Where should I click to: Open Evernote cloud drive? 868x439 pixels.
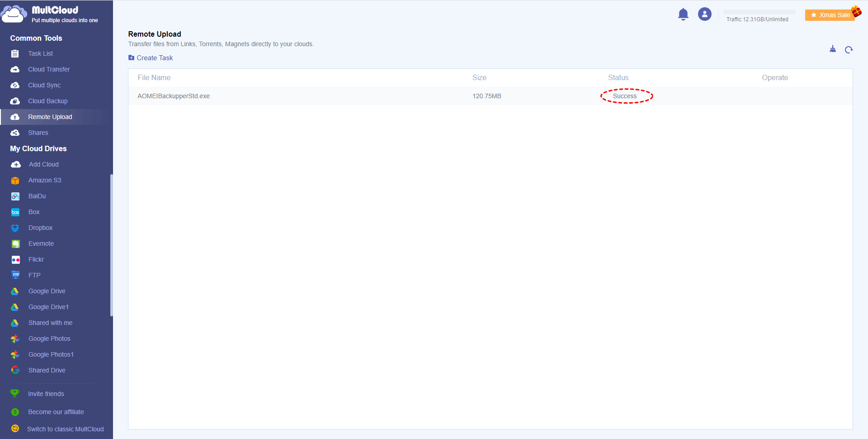pos(41,243)
